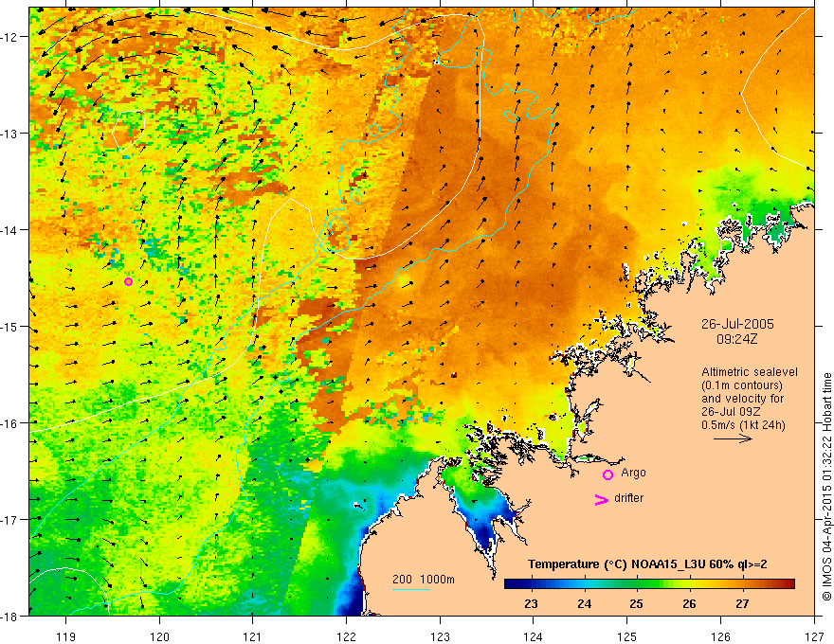Click the Argo legend circle symbol
Image resolution: width=834 pixels, height=644 pixels.
coord(607,474)
